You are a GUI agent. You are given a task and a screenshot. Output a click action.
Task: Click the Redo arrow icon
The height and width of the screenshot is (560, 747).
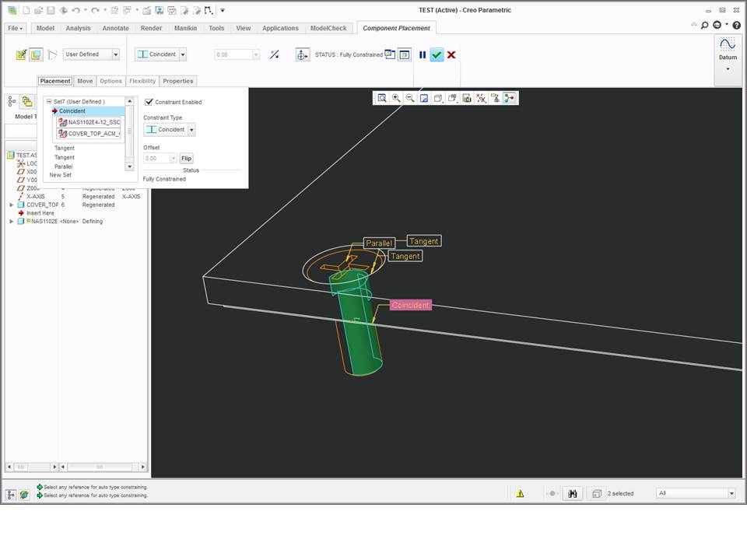pos(95,10)
